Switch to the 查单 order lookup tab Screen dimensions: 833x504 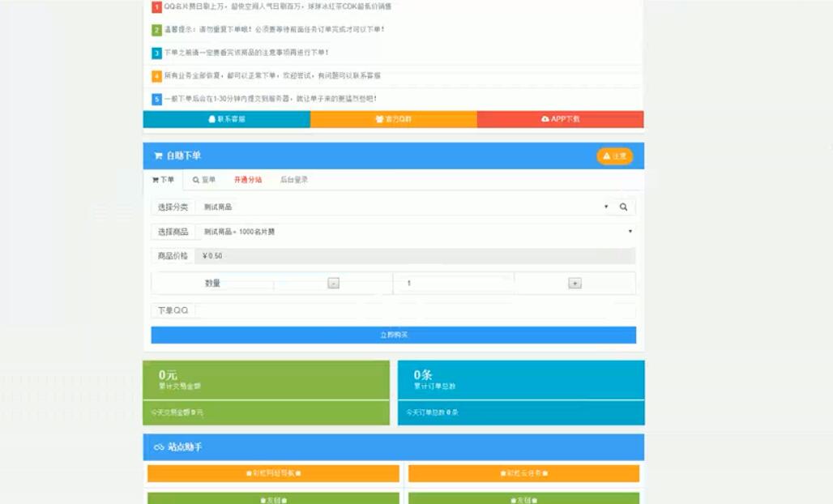tap(204, 180)
